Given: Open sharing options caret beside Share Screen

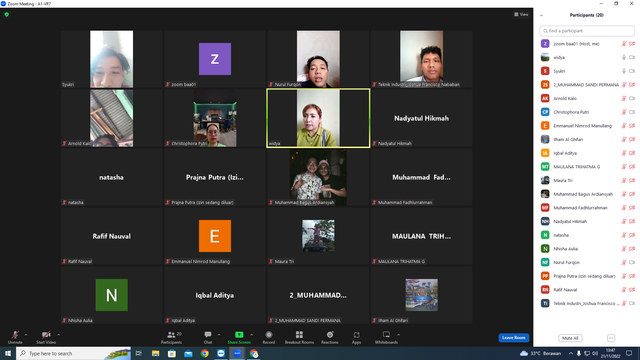Looking at the screenshot, I should point(251,335).
